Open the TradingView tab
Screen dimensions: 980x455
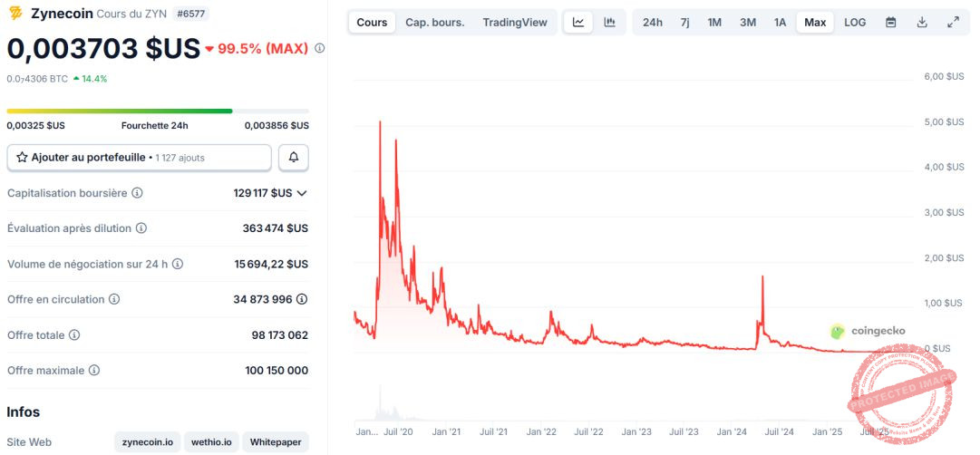tap(515, 23)
